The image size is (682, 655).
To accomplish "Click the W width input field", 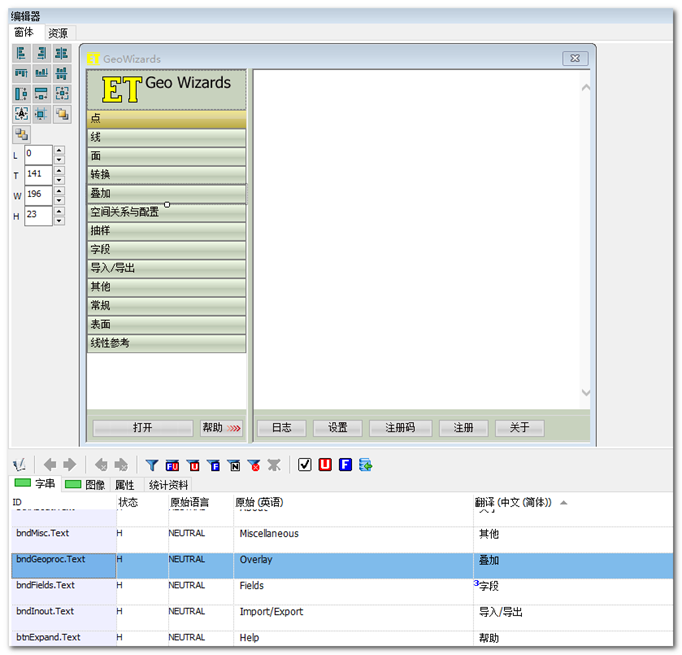I will click(38, 195).
